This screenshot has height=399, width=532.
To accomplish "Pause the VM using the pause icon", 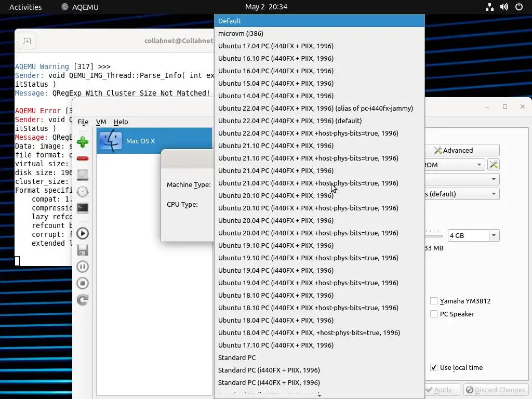I will (83, 267).
